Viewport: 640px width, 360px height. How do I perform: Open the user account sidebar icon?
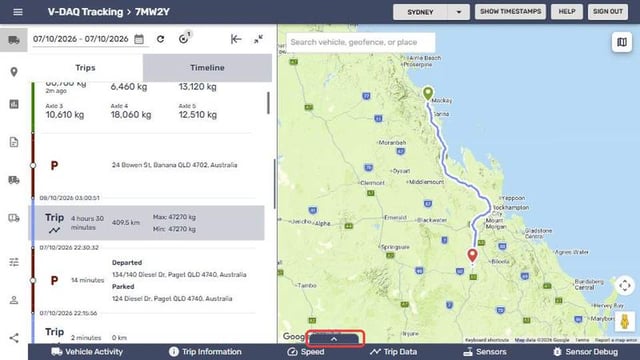14,300
